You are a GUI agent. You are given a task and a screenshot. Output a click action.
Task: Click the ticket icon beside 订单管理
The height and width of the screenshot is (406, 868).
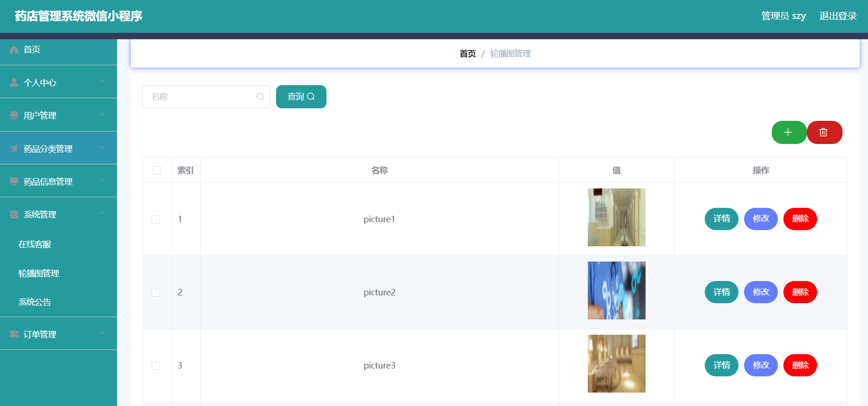point(14,334)
